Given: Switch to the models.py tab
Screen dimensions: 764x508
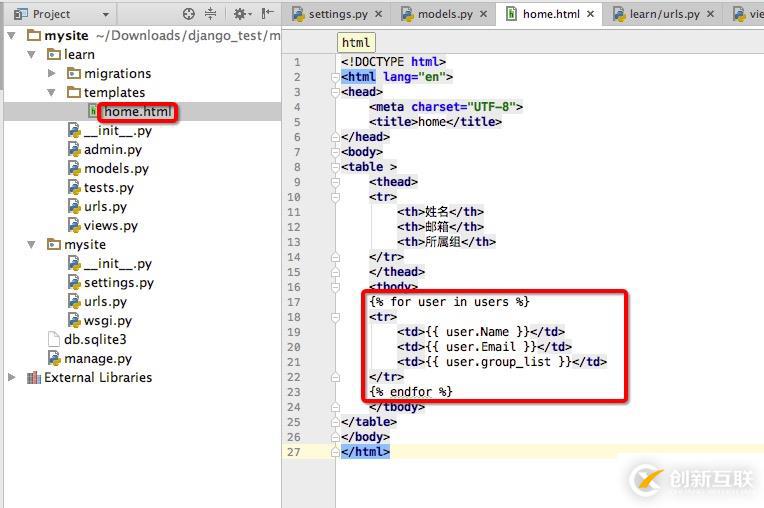Looking at the screenshot, I should (x=446, y=14).
